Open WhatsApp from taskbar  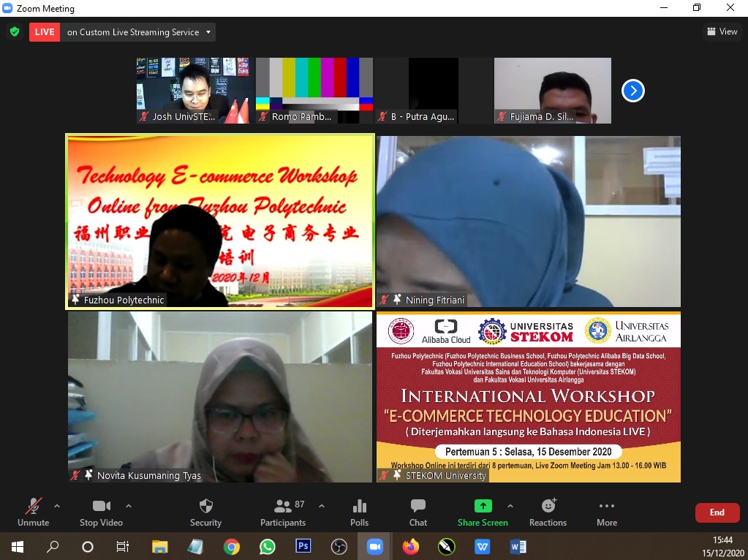[267, 547]
